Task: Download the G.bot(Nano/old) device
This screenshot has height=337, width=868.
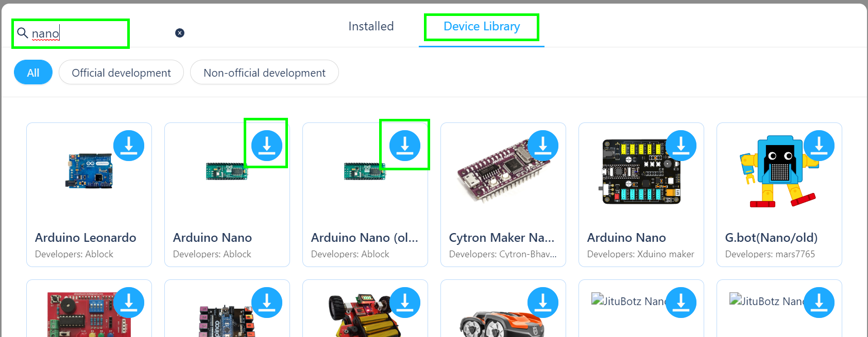Action: [819, 146]
